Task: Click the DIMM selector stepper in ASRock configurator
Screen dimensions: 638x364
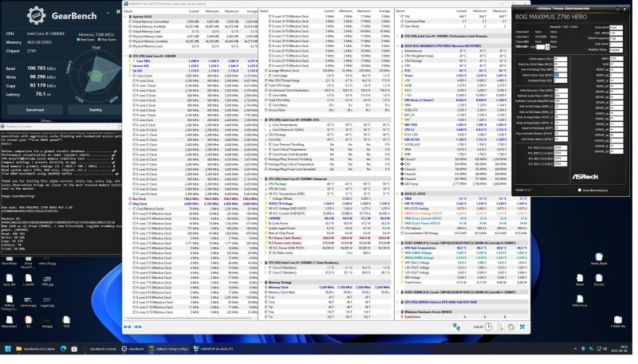Action: (x=547, y=47)
